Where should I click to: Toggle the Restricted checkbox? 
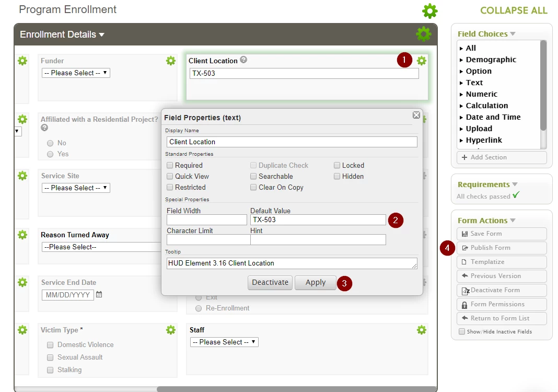coord(170,187)
